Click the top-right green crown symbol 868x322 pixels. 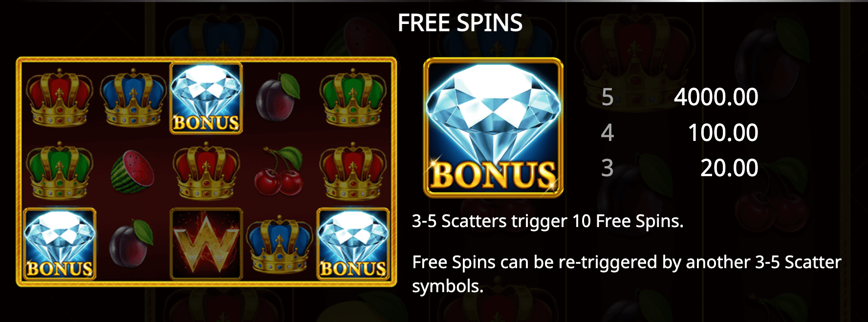353,97
